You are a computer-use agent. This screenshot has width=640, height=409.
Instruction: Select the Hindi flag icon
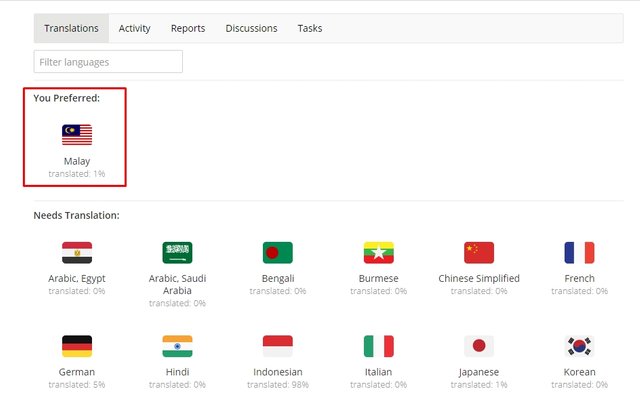tap(177, 346)
